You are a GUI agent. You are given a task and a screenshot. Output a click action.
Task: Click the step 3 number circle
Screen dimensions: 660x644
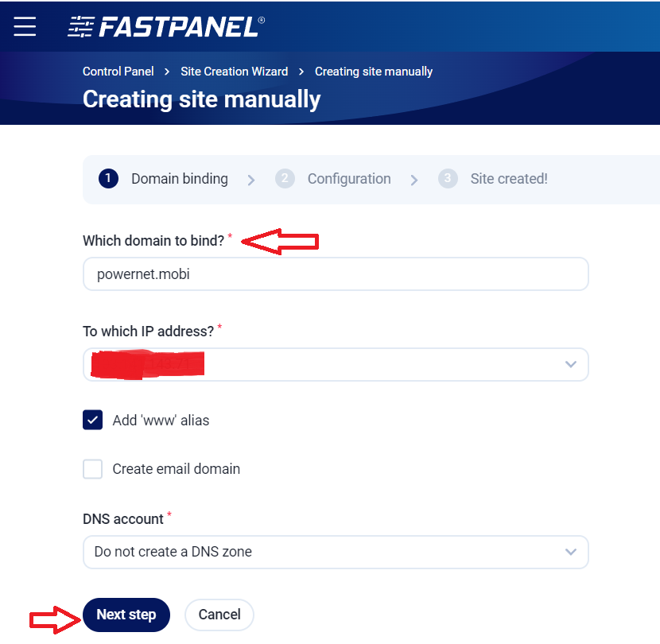pos(448,179)
